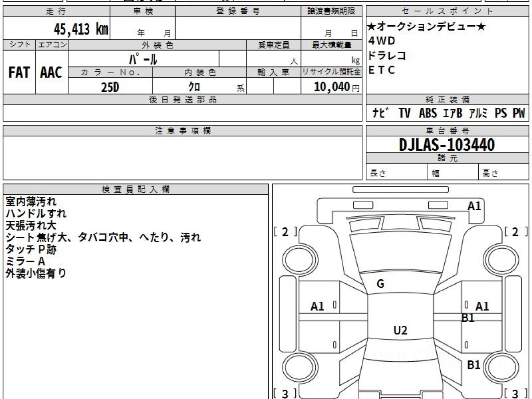The height and width of the screenshot is (399, 532).
Task: Select the 登録番号 header
Action: click(x=238, y=12)
